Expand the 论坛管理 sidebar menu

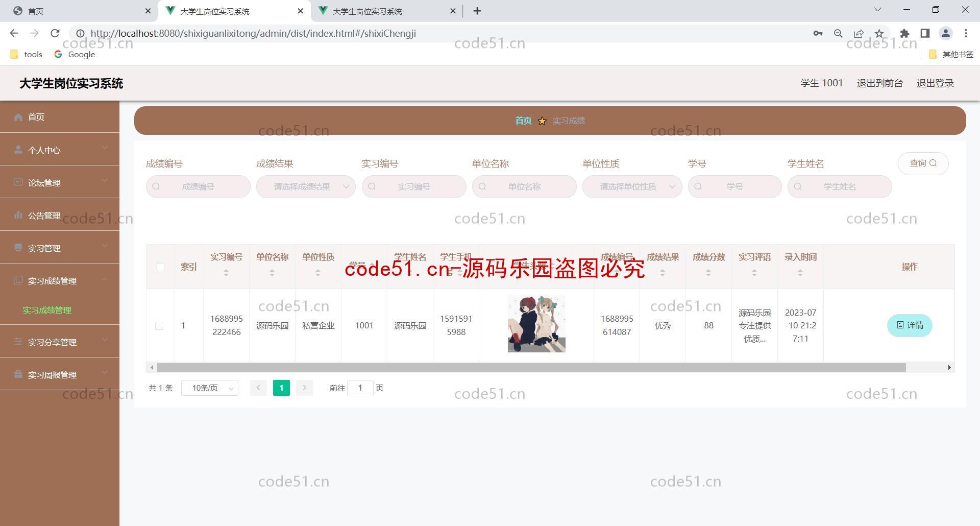click(60, 182)
